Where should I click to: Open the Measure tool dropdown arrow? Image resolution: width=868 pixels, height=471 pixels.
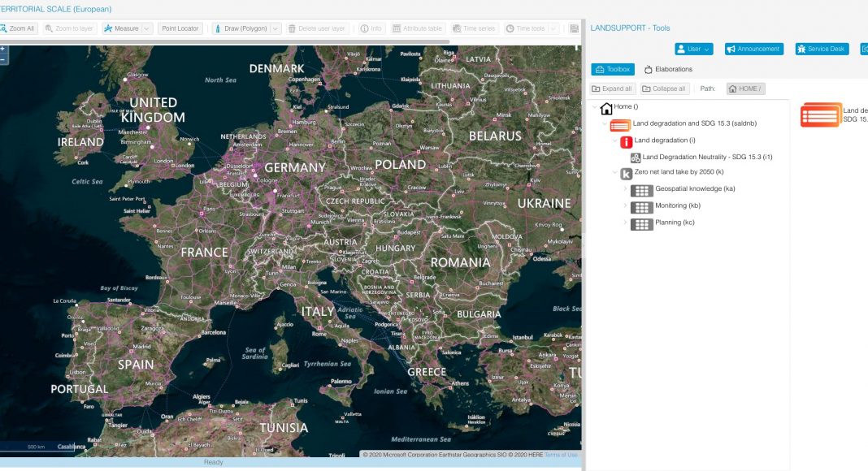click(x=146, y=28)
